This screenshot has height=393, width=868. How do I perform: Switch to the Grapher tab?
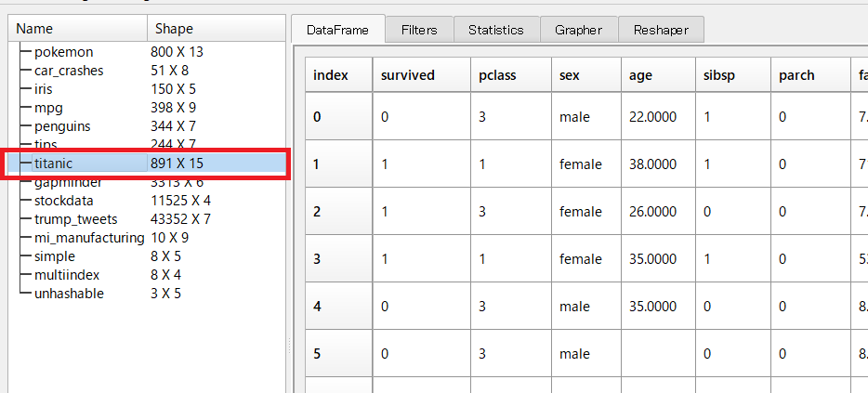click(579, 30)
